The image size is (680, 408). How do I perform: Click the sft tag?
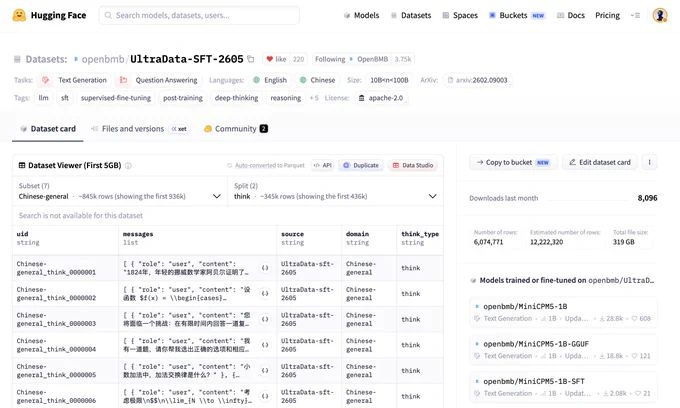65,98
